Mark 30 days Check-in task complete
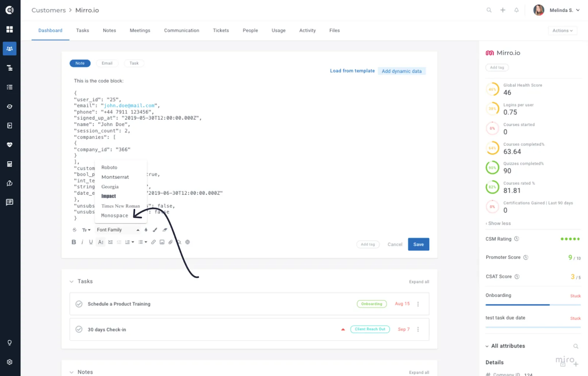588x376 pixels. pyautogui.click(x=79, y=329)
